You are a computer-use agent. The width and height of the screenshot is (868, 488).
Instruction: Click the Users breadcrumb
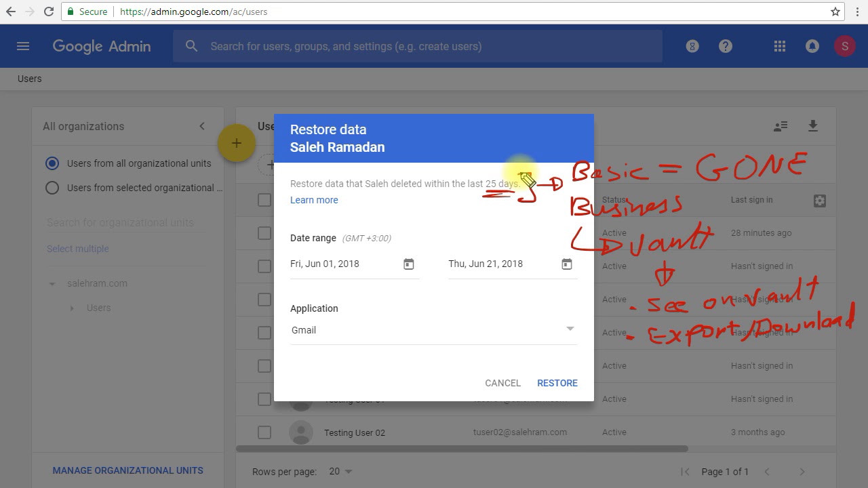pos(30,79)
